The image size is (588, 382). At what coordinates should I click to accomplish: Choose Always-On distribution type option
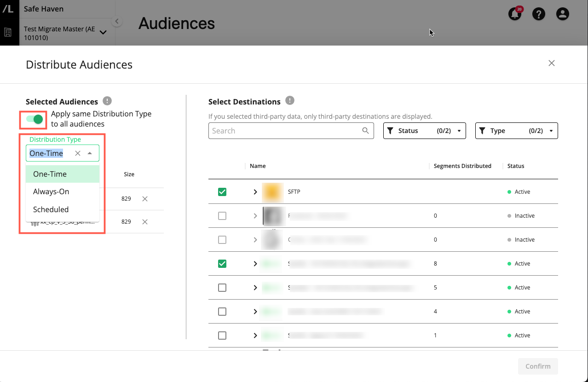point(51,191)
